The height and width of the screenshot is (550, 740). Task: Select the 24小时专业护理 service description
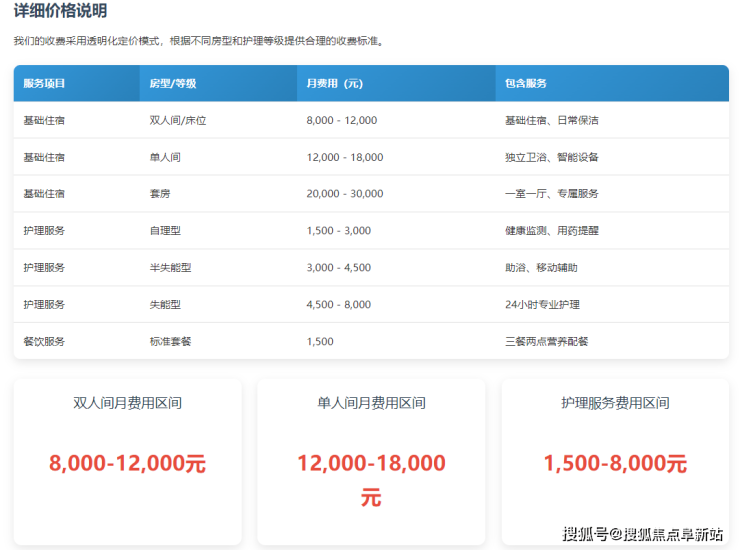pos(542,304)
